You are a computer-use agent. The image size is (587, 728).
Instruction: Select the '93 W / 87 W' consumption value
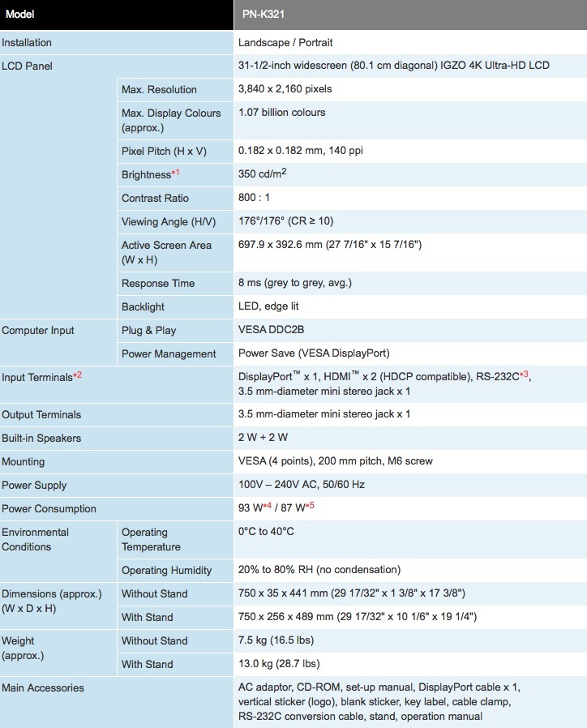click(x=276, y=507)
